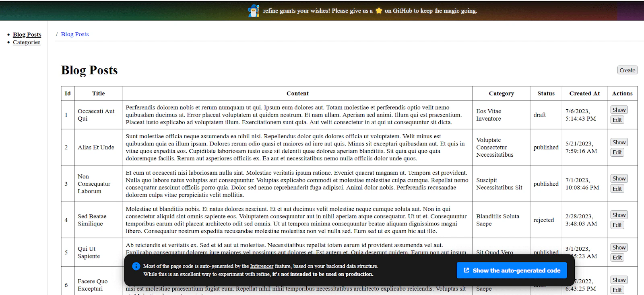Edit the post Occaecati Aut Qui
This screenshot has width=644, height=295.
point(617,120)
